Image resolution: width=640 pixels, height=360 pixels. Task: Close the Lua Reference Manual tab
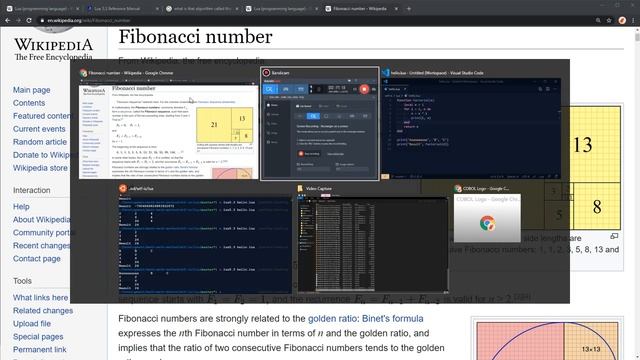(x=157, y=9)
